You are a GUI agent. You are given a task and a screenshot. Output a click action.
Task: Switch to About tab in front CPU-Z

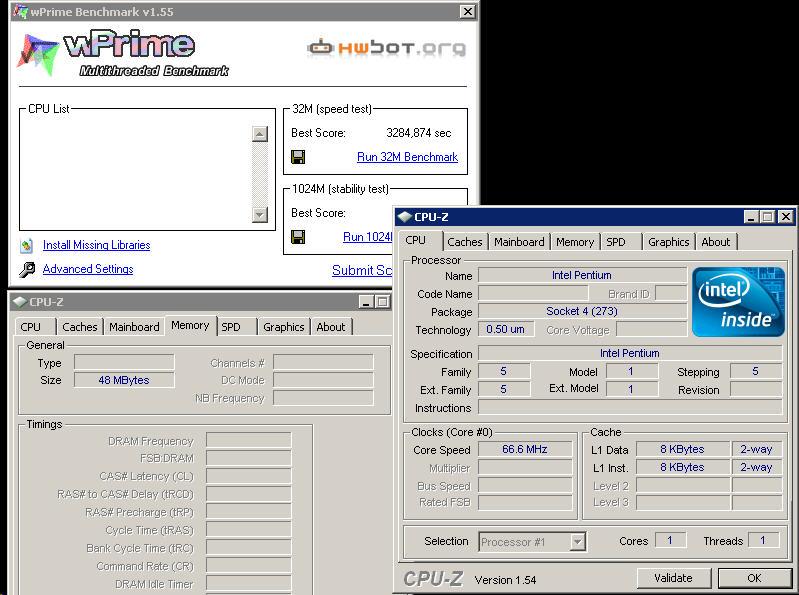click(x=716, y=242)
